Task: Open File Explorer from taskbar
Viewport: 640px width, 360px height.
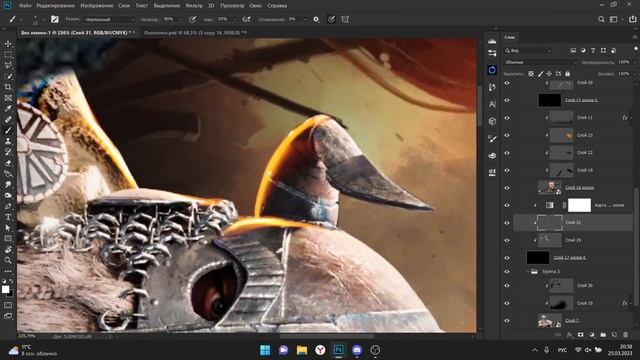Action: coord(302,350)
